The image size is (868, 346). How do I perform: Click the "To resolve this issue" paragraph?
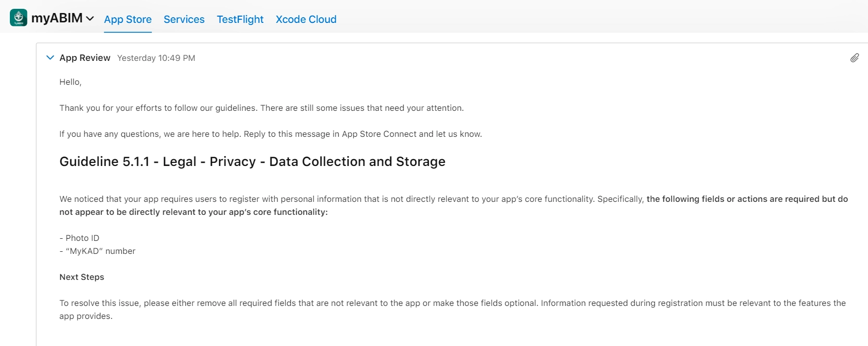(x=452, y=303)
